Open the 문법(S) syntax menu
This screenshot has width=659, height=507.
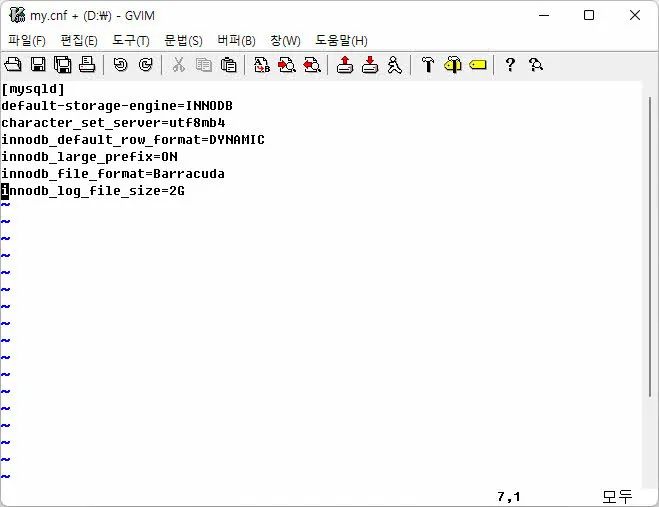click(183, 40)
